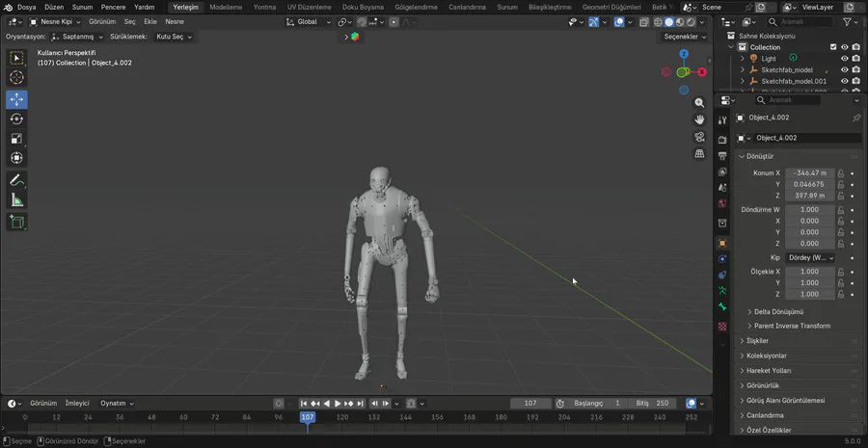Toggle the camera view icon
The width and height of the screenshot is (868, 448).
(700, 137)
